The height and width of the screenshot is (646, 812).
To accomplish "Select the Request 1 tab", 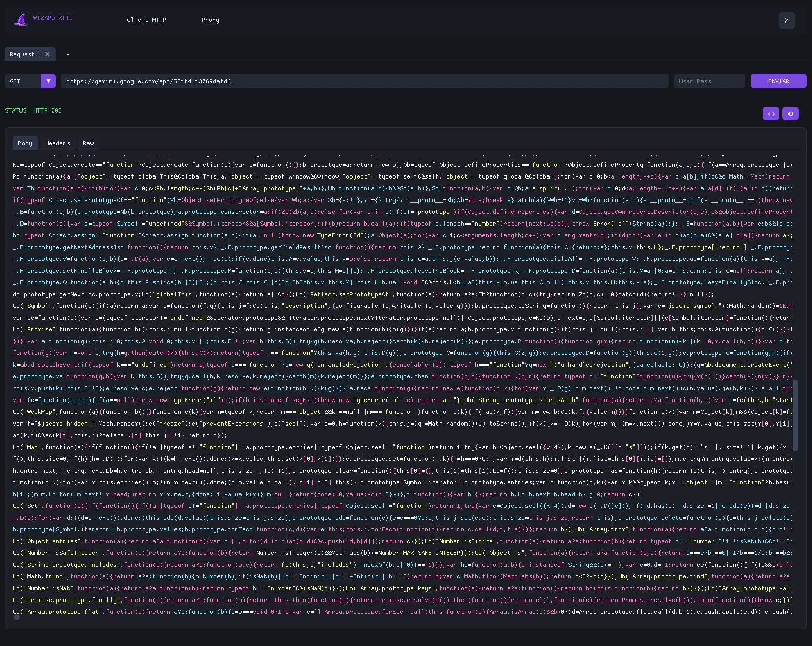I will pos(26,54).
